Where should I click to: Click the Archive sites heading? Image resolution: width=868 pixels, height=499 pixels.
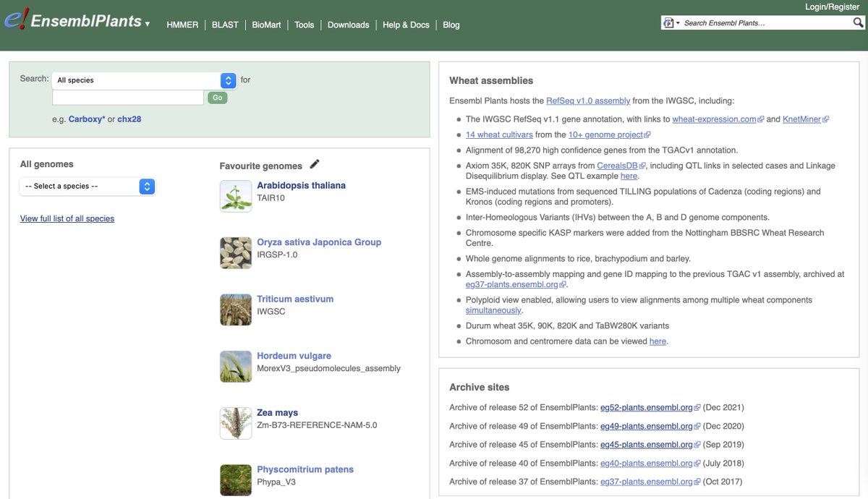[x=480, y=387]
